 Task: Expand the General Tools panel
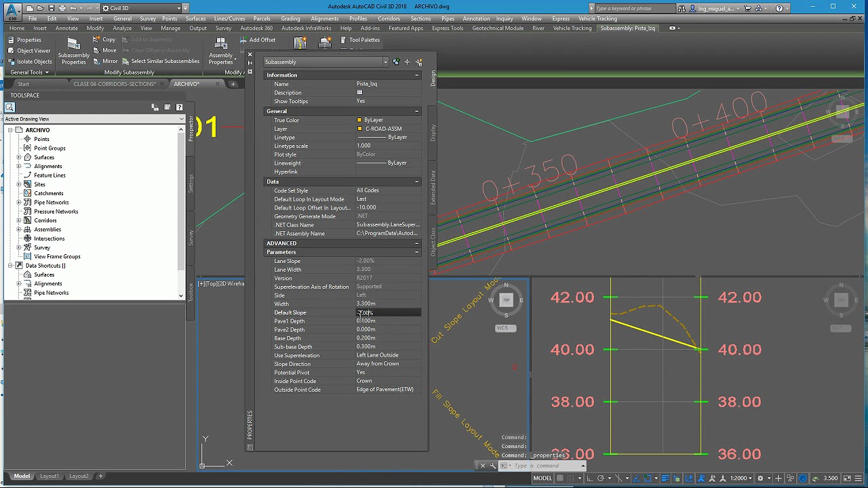coord(30,72)
